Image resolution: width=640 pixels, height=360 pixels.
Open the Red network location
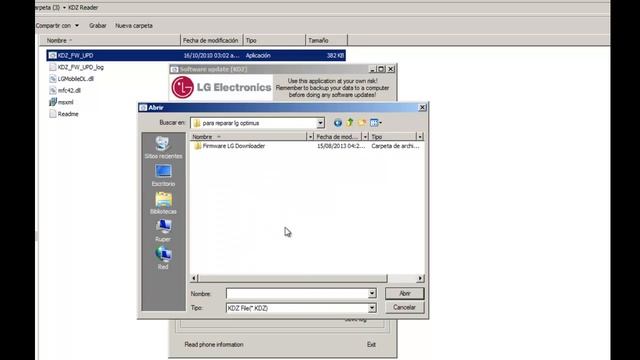[x=163, y=258]
